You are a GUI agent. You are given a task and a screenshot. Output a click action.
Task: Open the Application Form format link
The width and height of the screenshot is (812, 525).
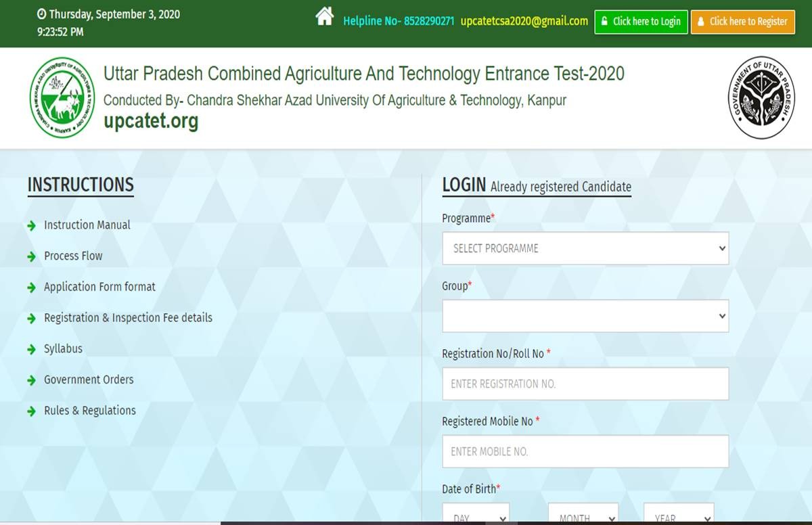[99, 287]
